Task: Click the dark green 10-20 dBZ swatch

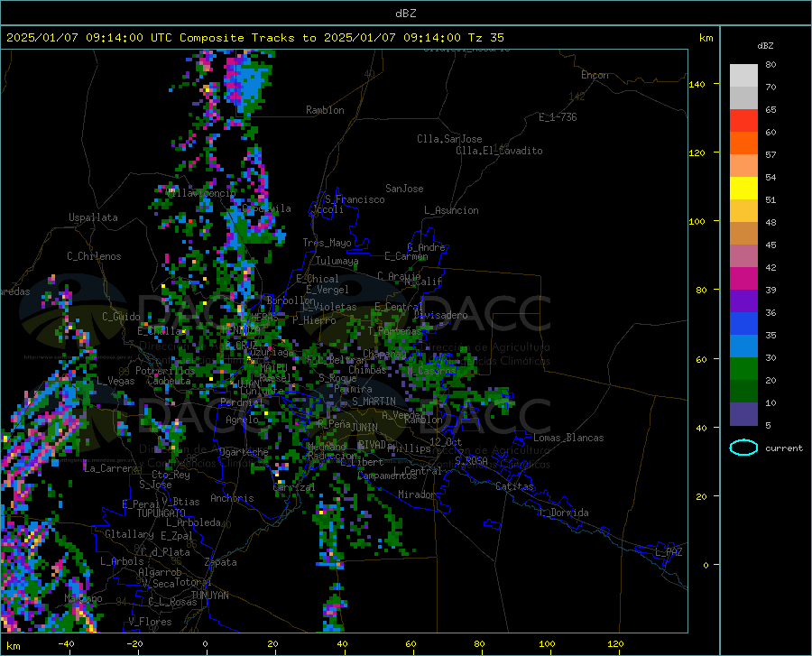Action: (x=743, y=392)
